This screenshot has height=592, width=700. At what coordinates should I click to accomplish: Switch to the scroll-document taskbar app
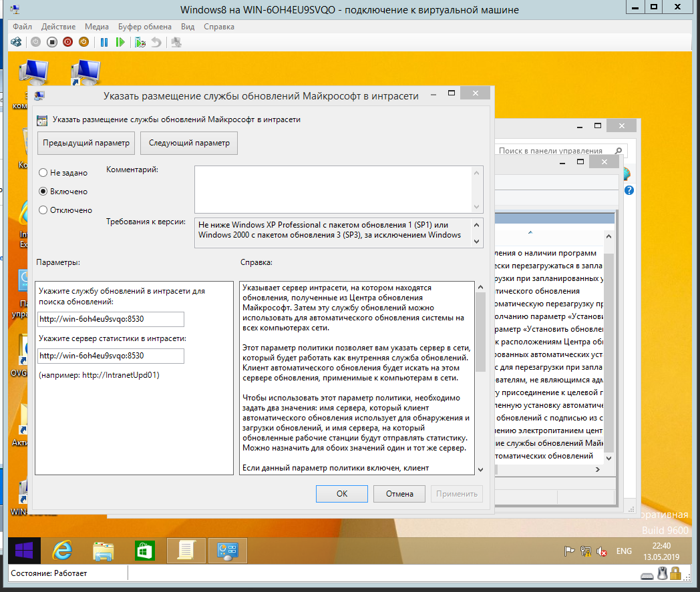186,551
